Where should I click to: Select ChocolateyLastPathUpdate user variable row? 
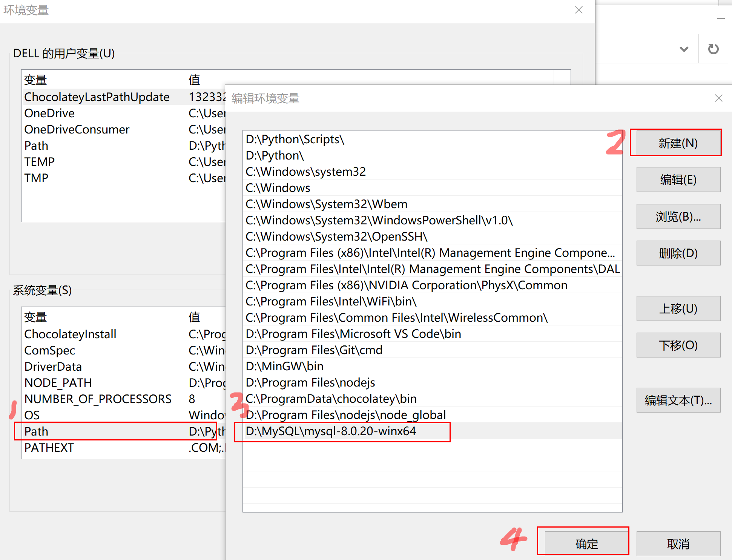pos(97,97)
